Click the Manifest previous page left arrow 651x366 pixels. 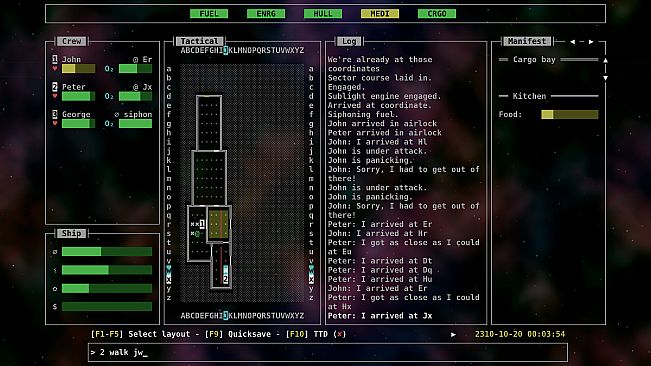tap(573, 41)
